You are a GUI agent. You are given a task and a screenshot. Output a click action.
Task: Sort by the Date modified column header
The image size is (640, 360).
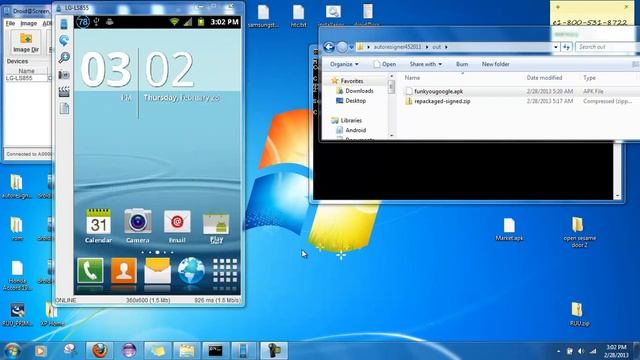pyautogui.click(x=544, y=78)
